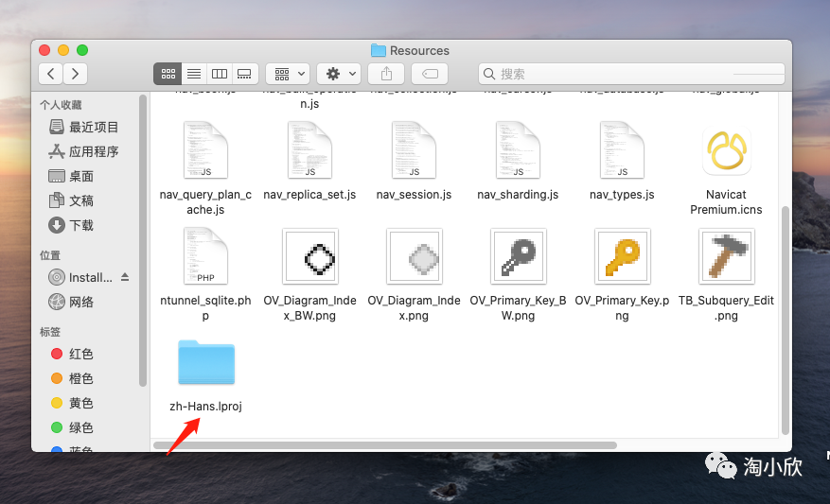
Task: Click the Navicat Premium.icns file name
Action: coord(726,202)
